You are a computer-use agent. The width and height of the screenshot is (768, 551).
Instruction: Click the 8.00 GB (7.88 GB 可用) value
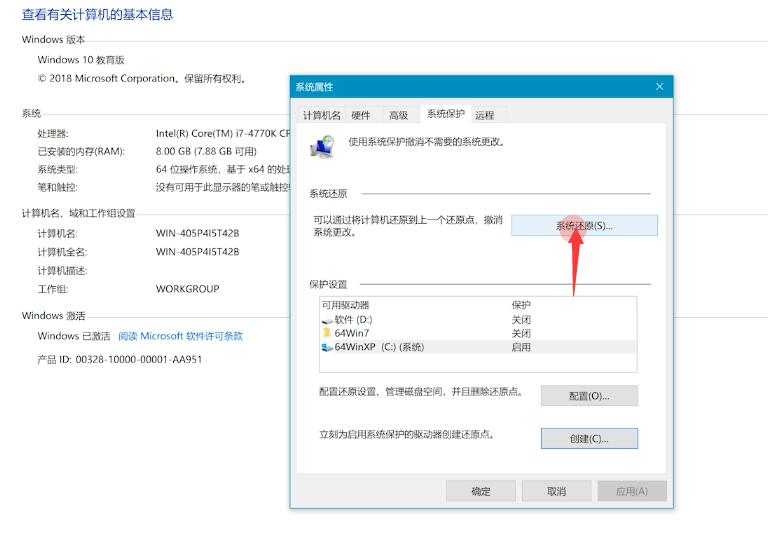pyautogui.click(x=206, y=151)
